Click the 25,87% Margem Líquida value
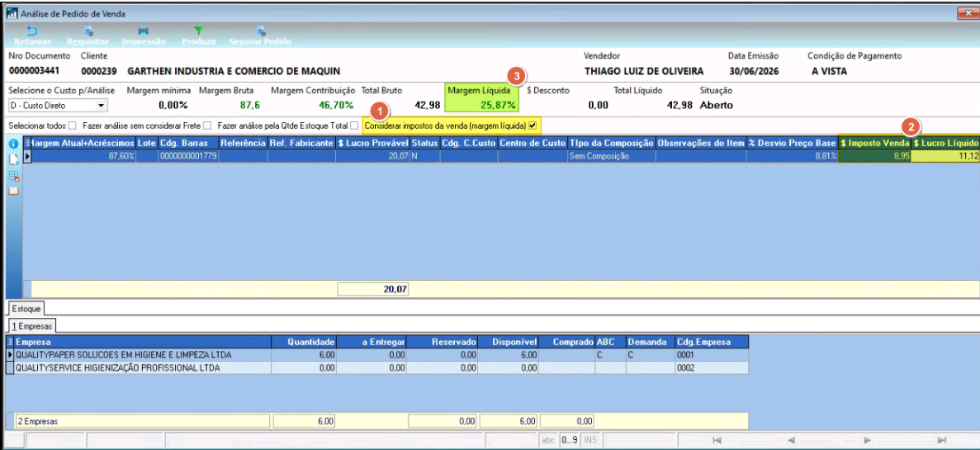This screenshot has height=450, width=980. pyautogui.click(x=498, y=105)
